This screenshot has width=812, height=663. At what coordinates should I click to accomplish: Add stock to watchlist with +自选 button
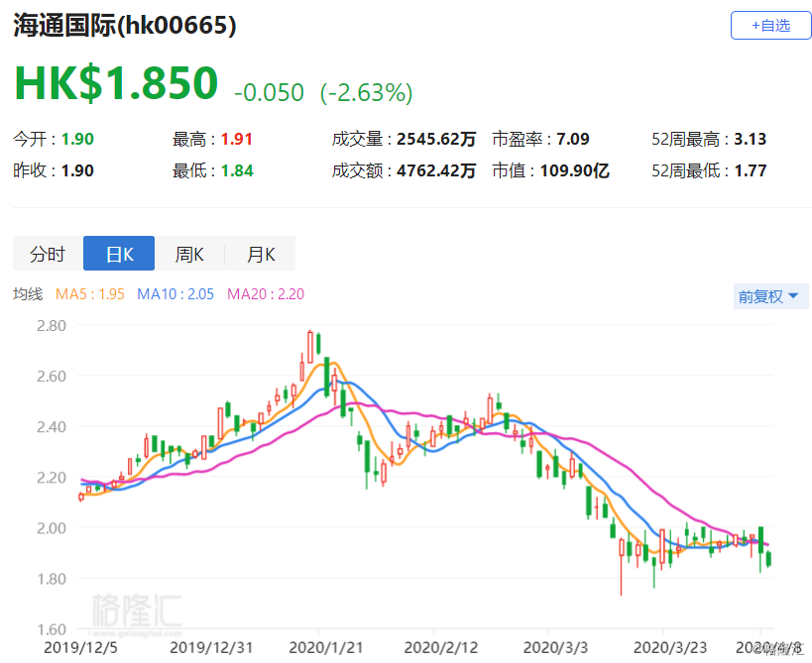[x=770, y=26]
